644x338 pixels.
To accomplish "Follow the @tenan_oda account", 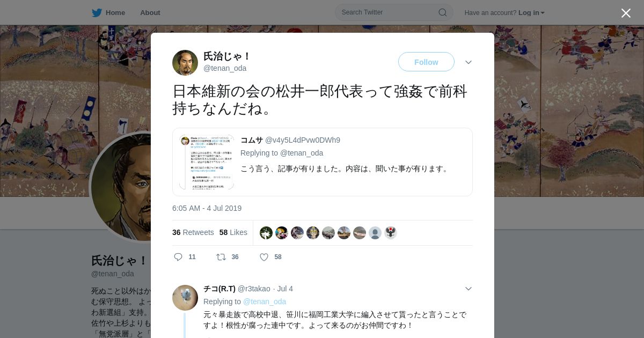I will tap(426, 62).
